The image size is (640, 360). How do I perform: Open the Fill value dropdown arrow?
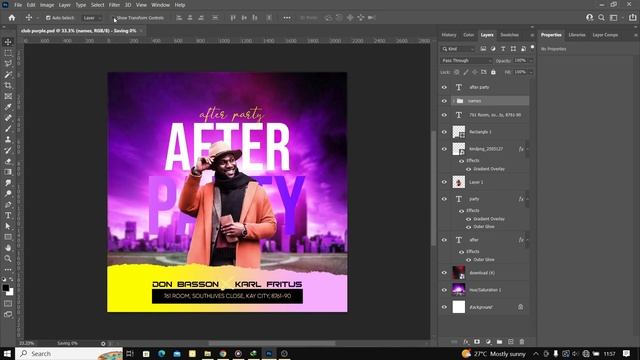pyautogui.click(x=531, y=72)
